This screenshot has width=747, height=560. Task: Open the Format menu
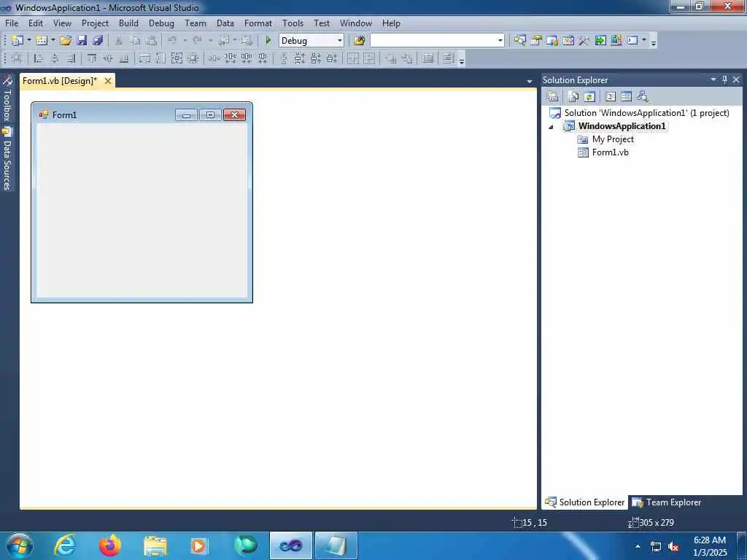pyautogui.click(x=258, y=23)
